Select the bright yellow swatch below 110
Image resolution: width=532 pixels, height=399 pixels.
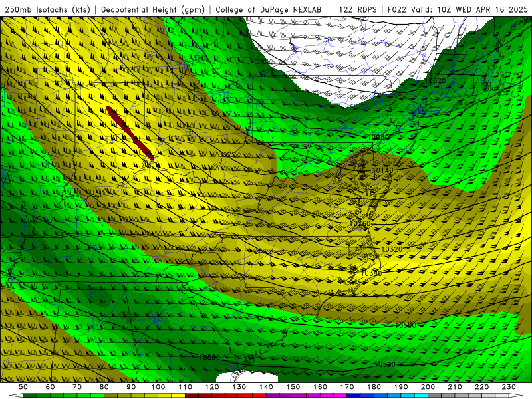tap(178, 396)
